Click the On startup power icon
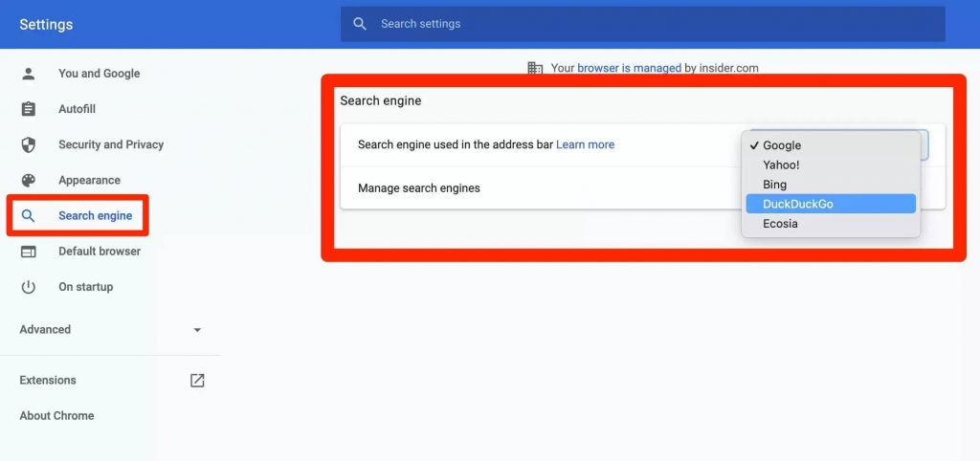The height and width of the screenshot is (461, 980). coord(28,287)
